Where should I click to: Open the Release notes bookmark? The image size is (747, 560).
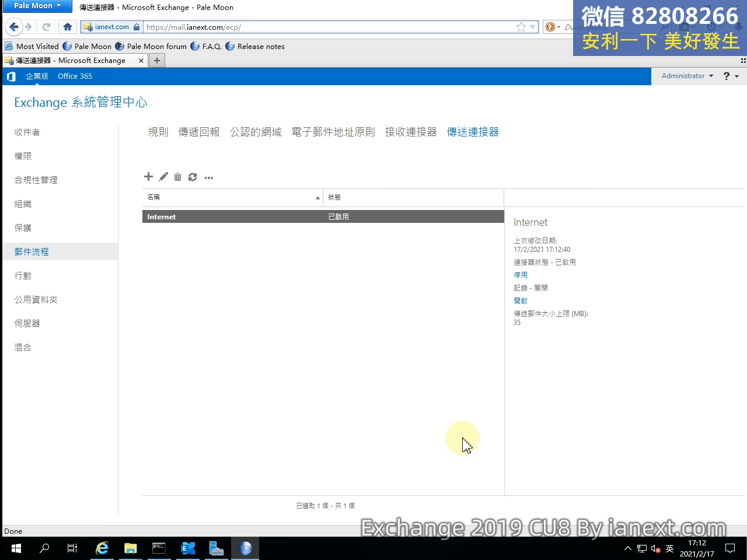pyautogui.click(x=255, y=46)
